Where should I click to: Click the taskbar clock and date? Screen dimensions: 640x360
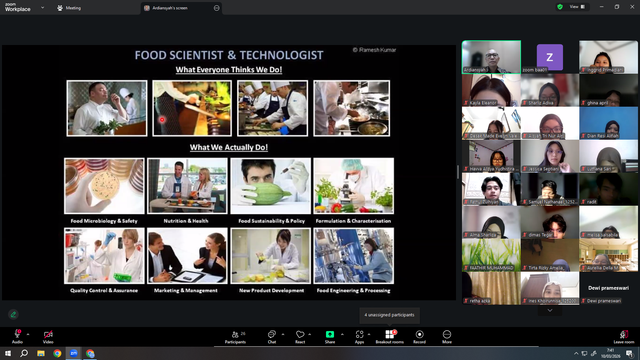tap(611, 353)
